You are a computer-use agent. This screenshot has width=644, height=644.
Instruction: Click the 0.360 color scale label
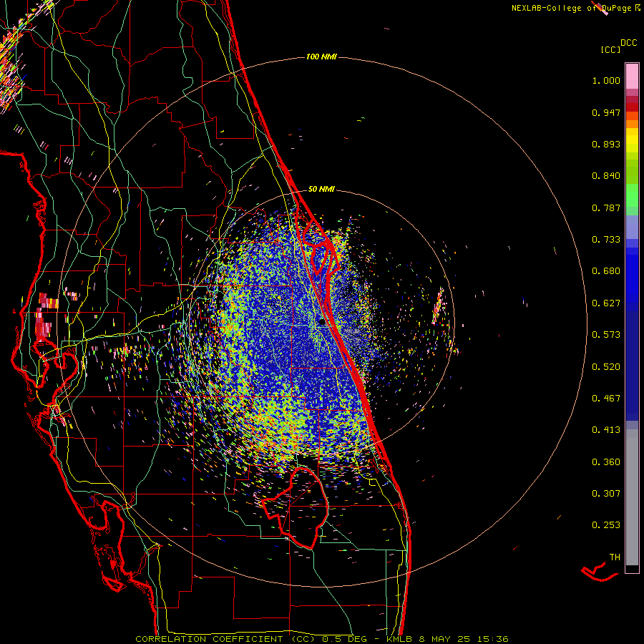click(x=606, y=462)
